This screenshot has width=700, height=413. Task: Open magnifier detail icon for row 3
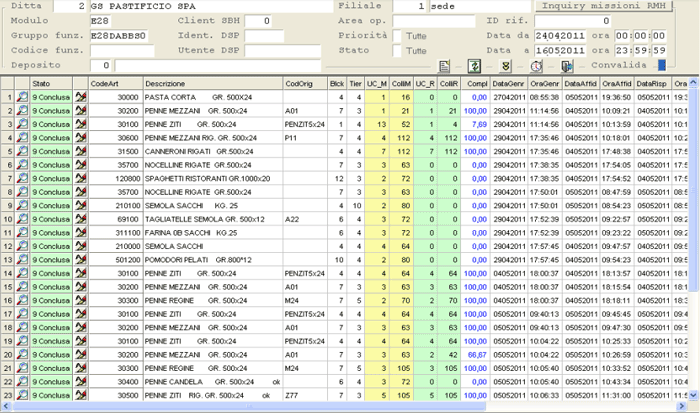22,124
